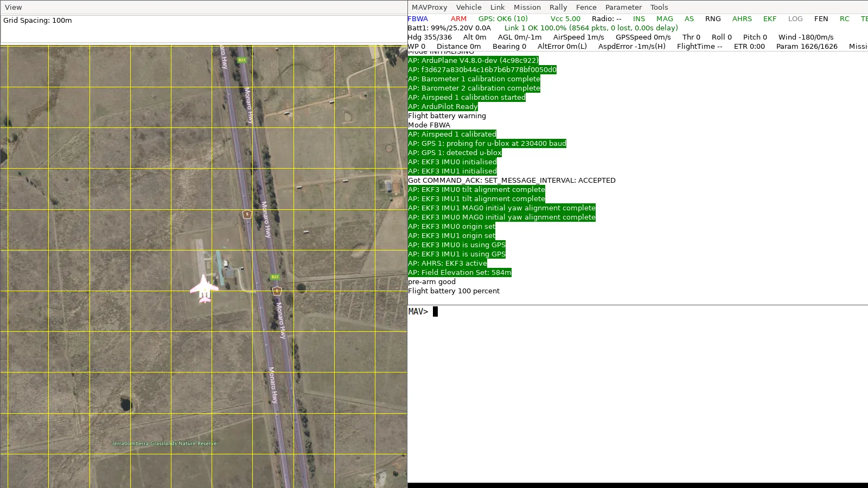This screenshot has height=488, width=868.
Task: Click the Jerrabomberra Grasslands Nature Reserve map label
Action: point(164,444)
